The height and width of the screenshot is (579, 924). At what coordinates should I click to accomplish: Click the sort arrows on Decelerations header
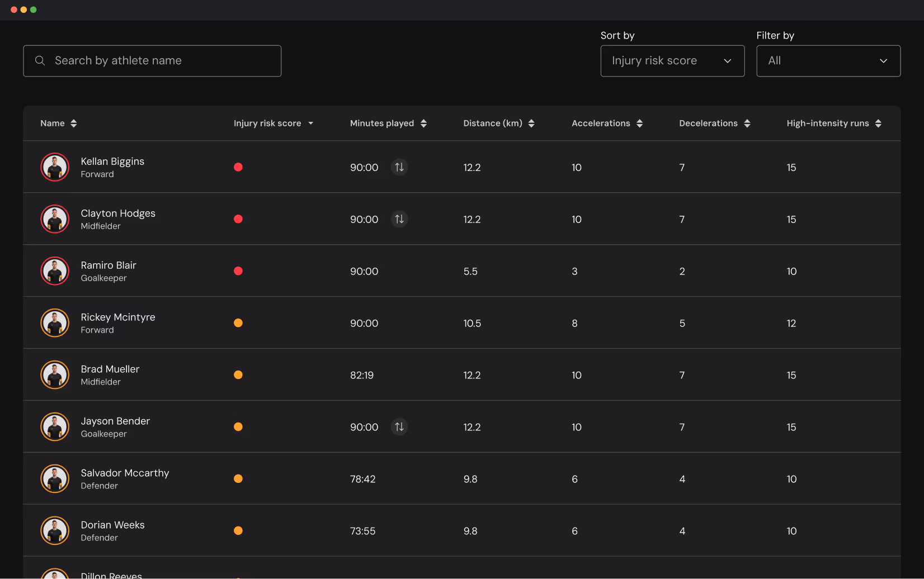click(747, 123)
